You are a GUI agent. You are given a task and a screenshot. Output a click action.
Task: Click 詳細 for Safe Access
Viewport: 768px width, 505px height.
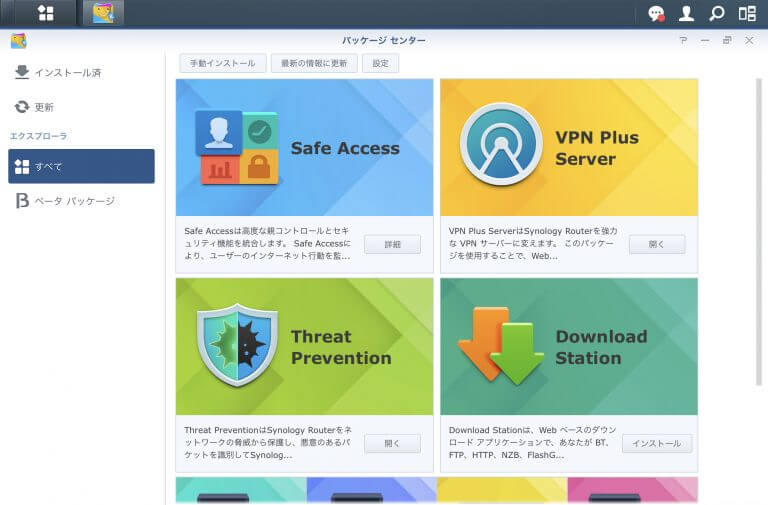click(x=392, y=244)
